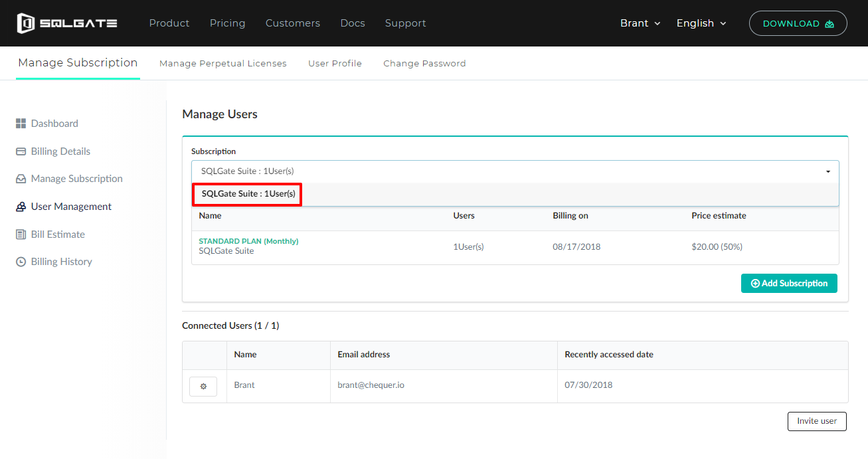
Task: Open the Brant account dropdown
Action: click(640, 23)
